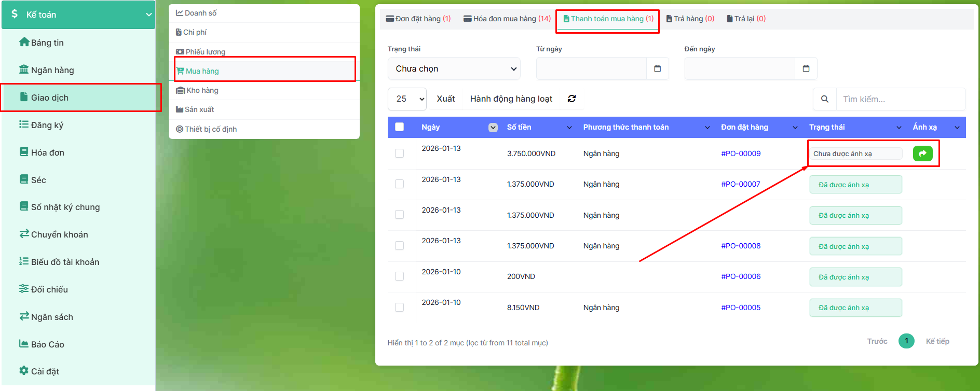
Task: Switch to Hóa đơn mua hàng tab
Action: click(x=507, y=19)
